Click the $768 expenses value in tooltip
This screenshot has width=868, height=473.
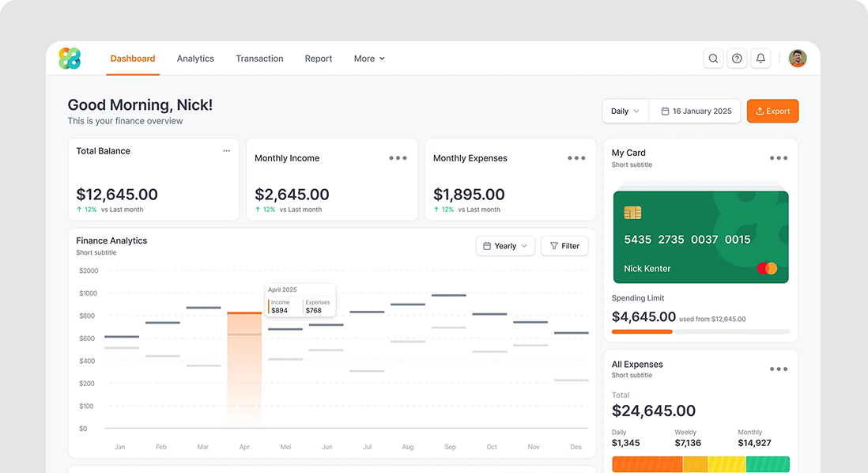[x=313, y=311]
